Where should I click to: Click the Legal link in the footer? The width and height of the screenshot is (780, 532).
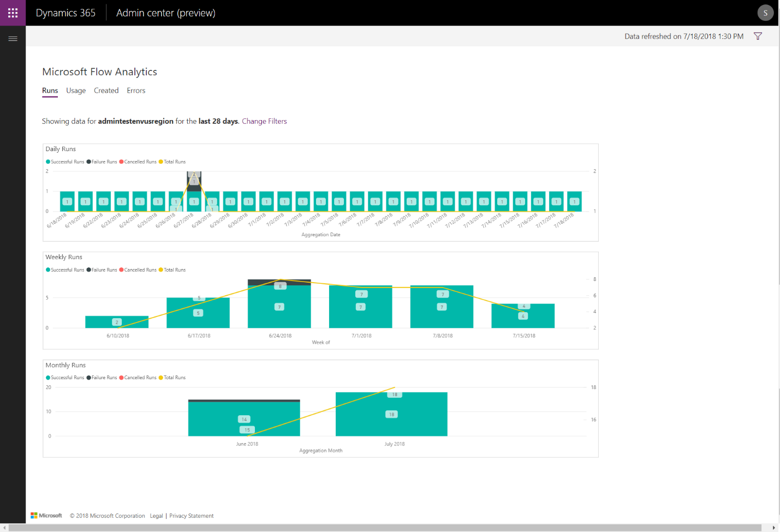pos(156,515)
